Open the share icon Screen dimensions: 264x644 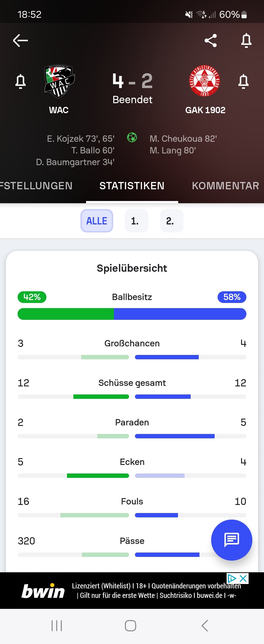tap(211, 40)
